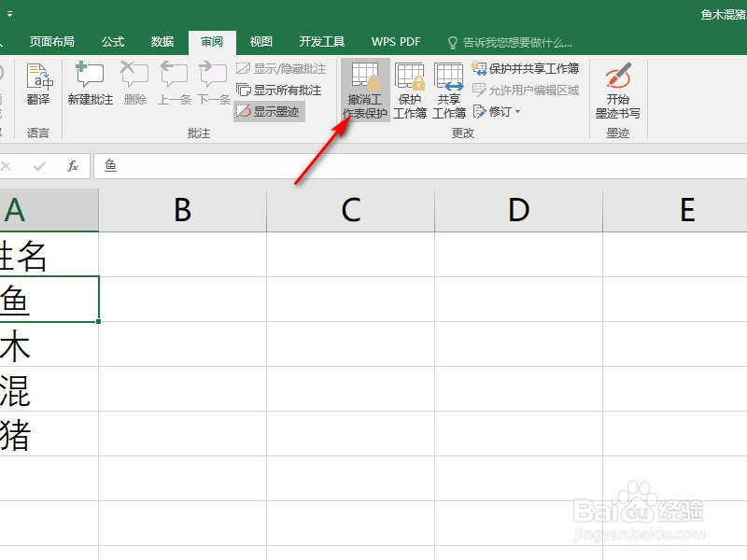The height and width of the screenshot is (560, 747).
Task: Select the 共享工作簿 sharing tool
Action: tap(449, 89)
